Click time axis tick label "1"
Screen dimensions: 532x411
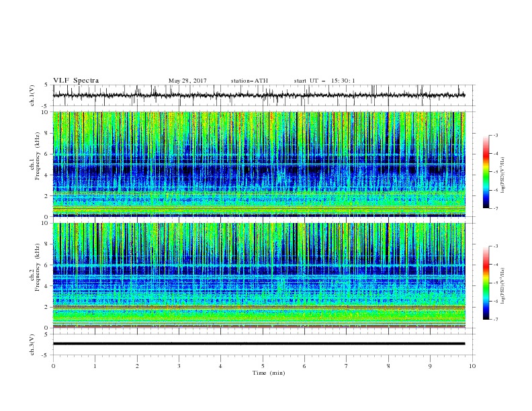95,366
